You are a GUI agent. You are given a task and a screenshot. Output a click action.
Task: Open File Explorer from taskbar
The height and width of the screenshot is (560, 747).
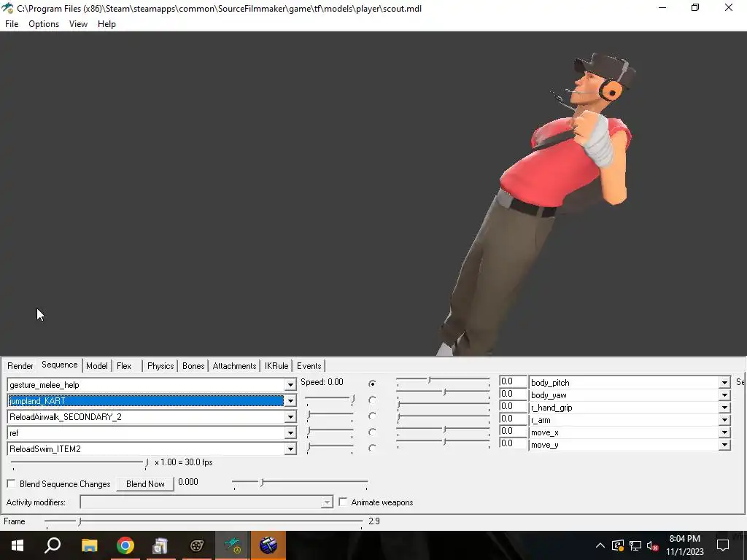tap(89, 545)
